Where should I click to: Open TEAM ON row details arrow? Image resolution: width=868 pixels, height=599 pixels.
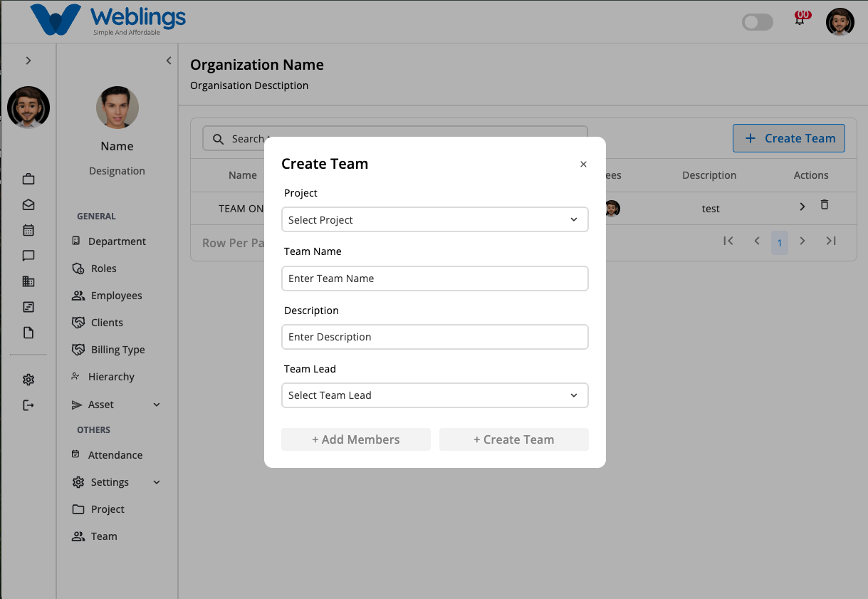click(x=802, y=207)
